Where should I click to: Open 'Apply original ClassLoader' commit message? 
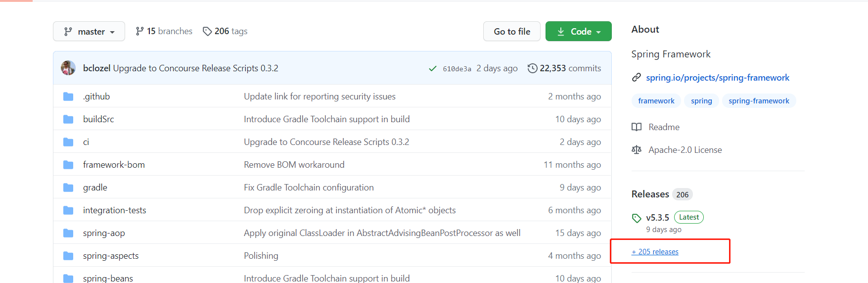pos(382,233)
